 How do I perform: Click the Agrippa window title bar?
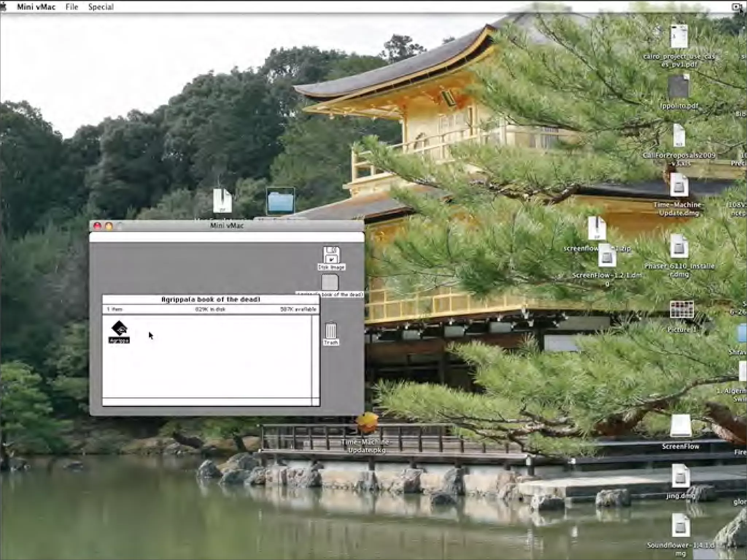pos(210,299)
